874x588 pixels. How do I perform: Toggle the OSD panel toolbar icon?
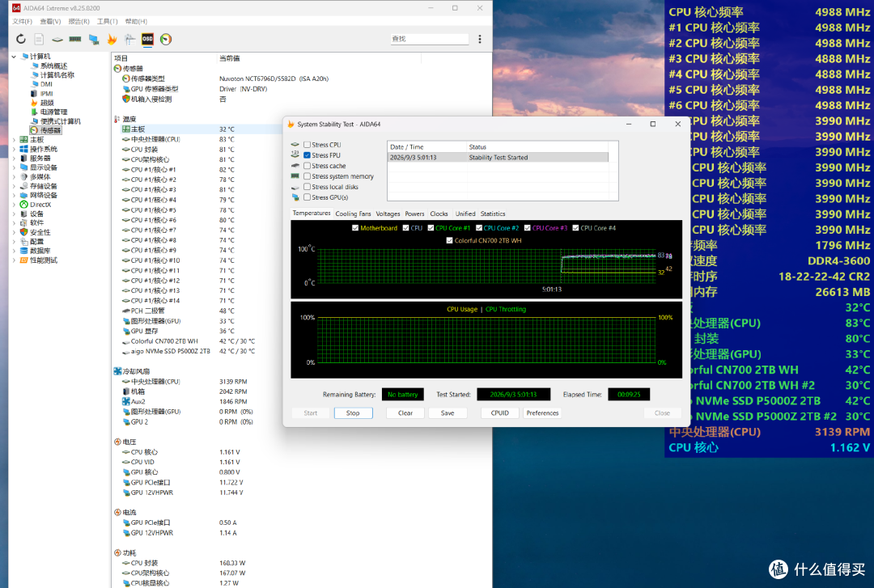click(148, 39)
